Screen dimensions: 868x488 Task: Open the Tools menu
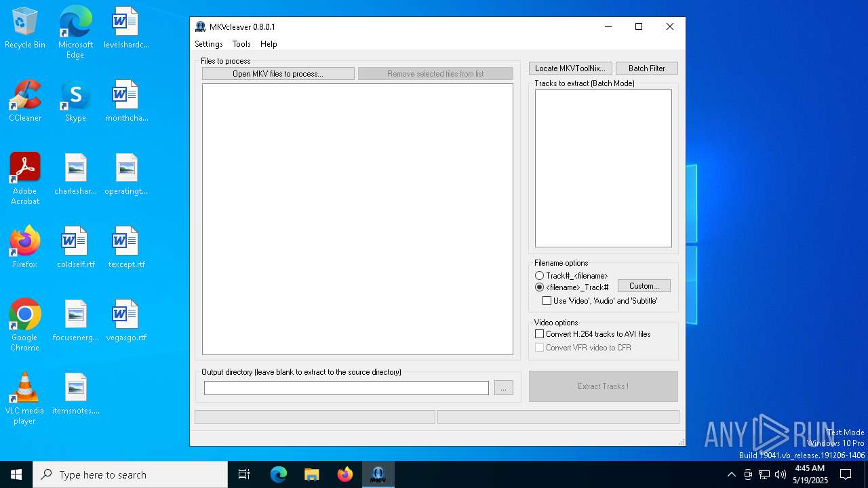(x=241, y=44)
